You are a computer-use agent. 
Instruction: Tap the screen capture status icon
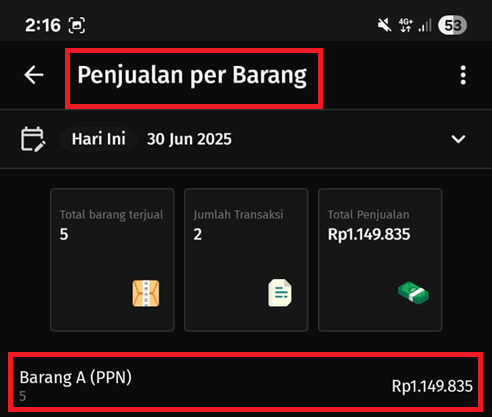(x=77, y=25)
